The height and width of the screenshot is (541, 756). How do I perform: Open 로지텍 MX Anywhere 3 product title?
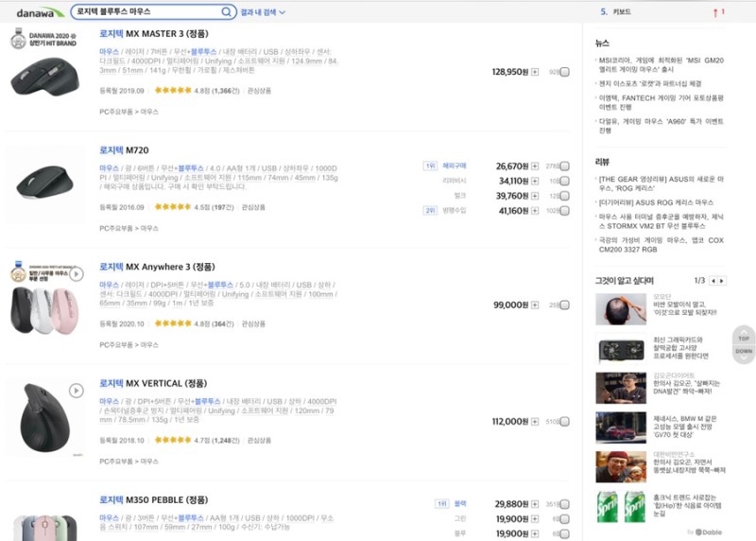point(157,267)
